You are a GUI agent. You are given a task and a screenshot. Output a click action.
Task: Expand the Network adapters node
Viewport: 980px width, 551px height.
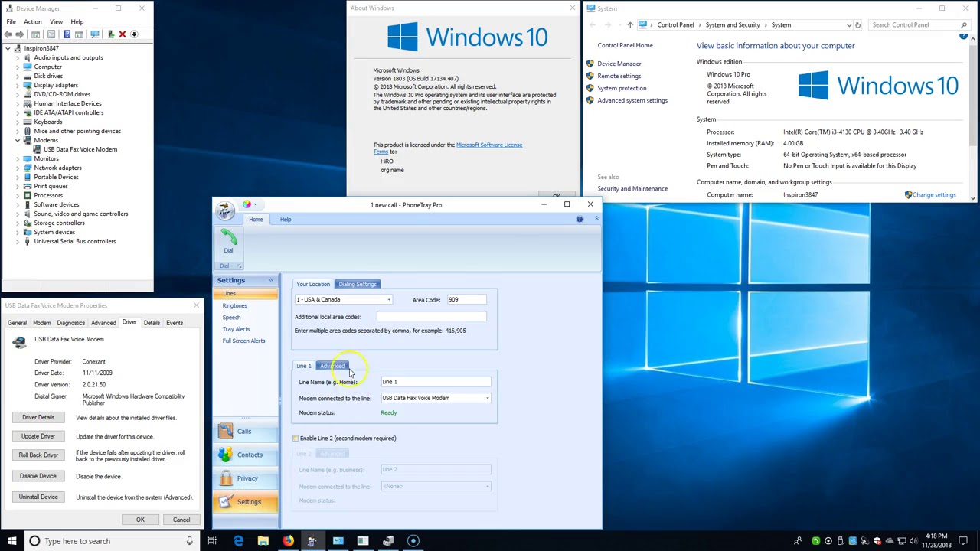tap(18, 168)
